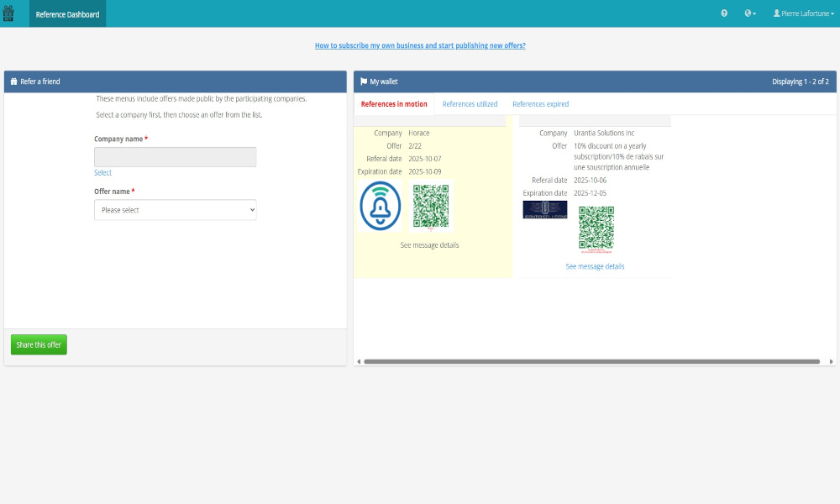View message details for Urantia offer
Screen dimensions: 840x504
[x=595, y=266]
